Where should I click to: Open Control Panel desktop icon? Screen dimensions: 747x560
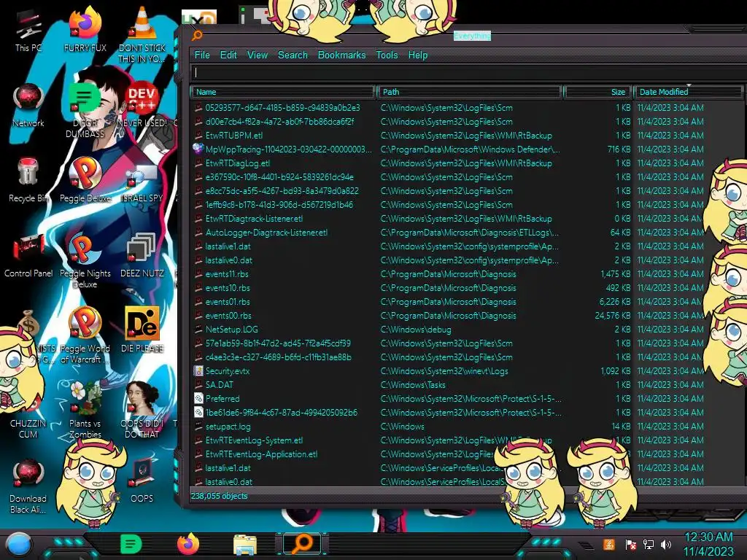(28, 256)
